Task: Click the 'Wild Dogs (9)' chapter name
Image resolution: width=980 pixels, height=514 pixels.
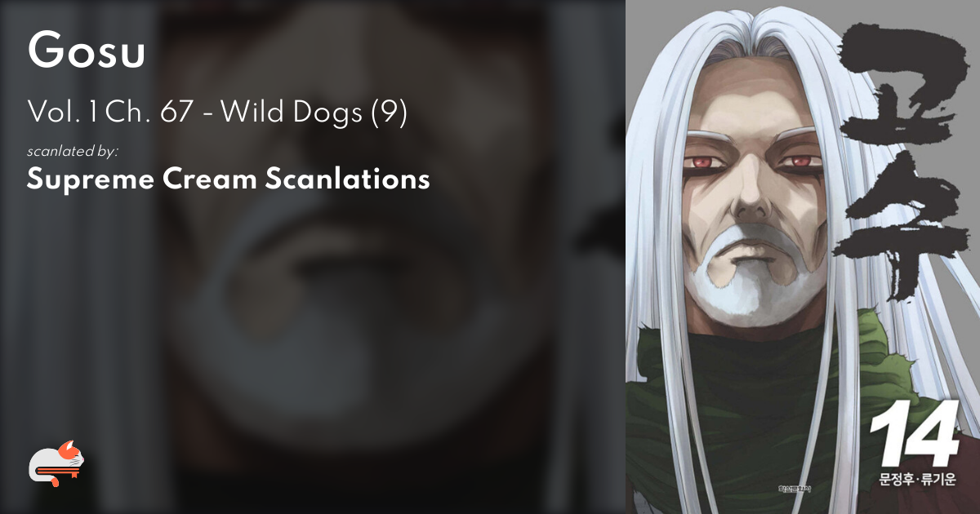Action: click(x=314, y=113)
